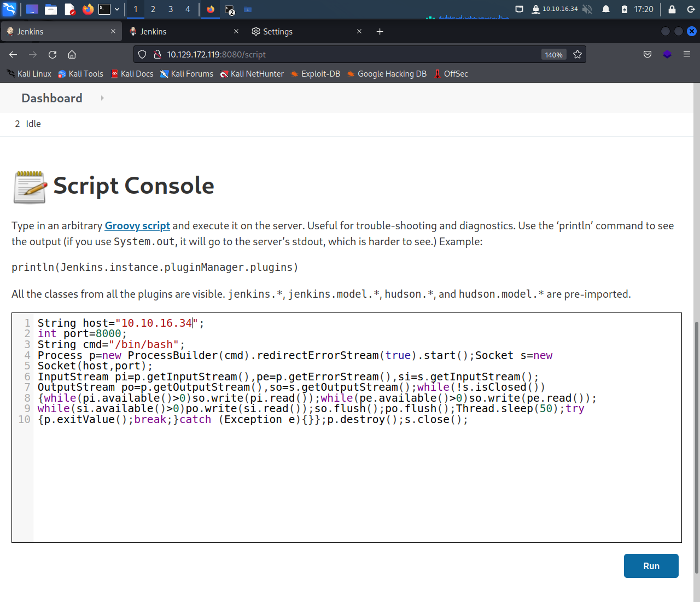700x602 pixels.
Task: Open a new browser tab
Action: (x=380, y=31)
